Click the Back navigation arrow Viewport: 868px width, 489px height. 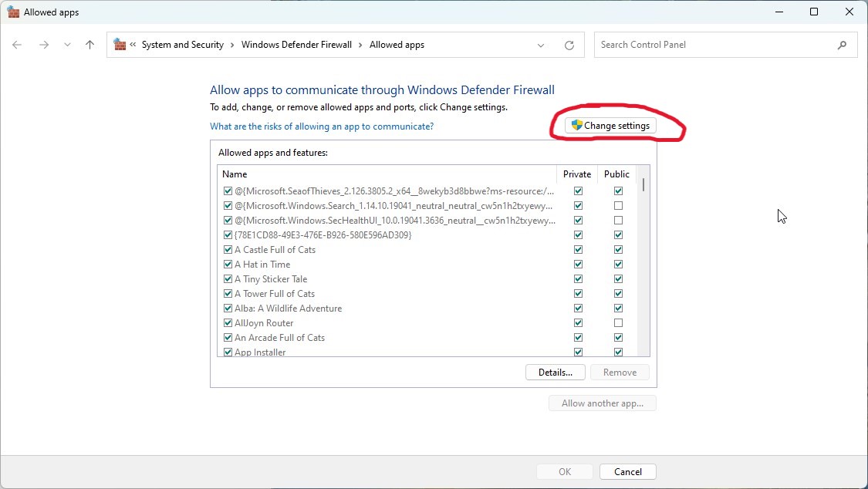coord(17,45)
